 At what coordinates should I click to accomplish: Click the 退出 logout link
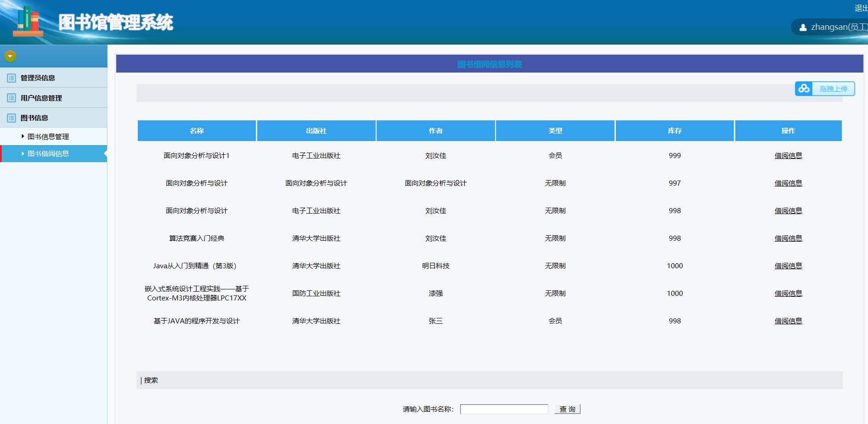tap(861, 8)
